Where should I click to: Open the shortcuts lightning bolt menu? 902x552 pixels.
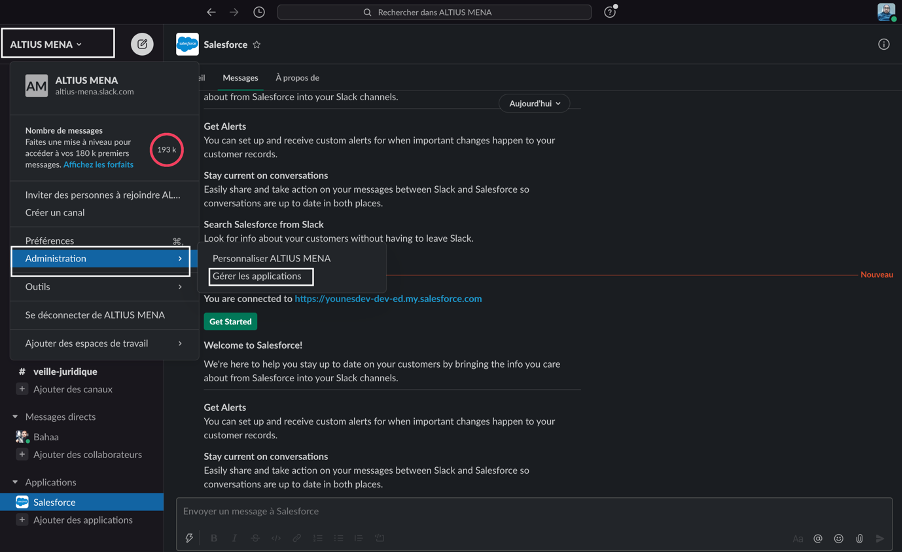click(189, 538)
